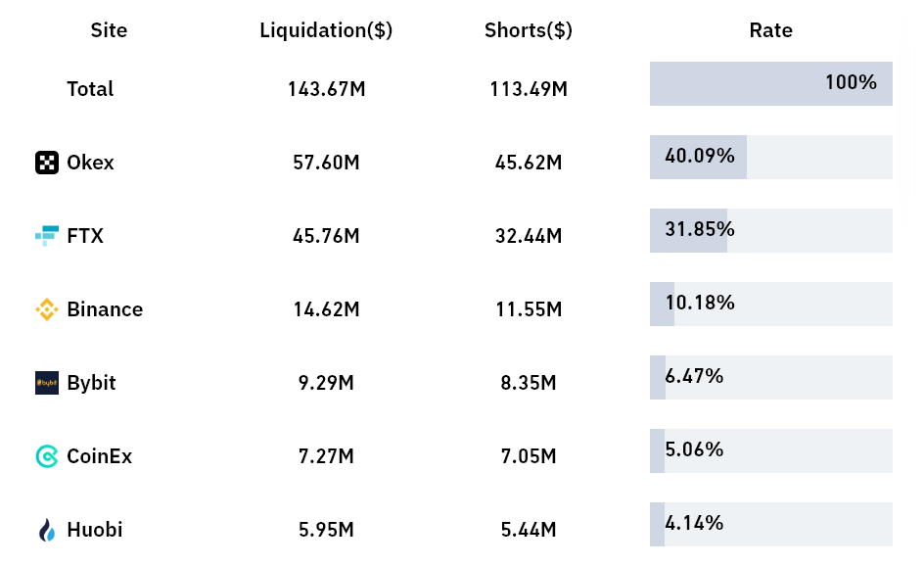The image size is (924, 566).
Task: Select the FTX shorts value 32.44M
Action: pyautogui.click(x=529, y=236)
